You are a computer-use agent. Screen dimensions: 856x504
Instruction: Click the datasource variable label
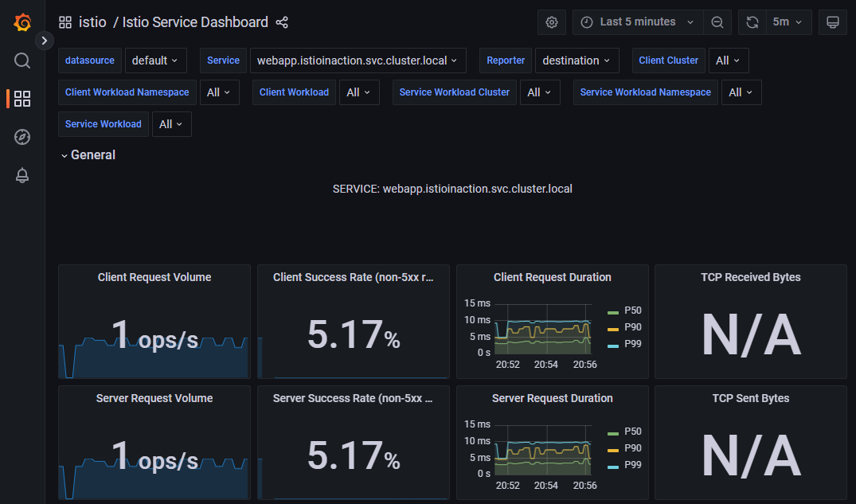pos(89,61)
